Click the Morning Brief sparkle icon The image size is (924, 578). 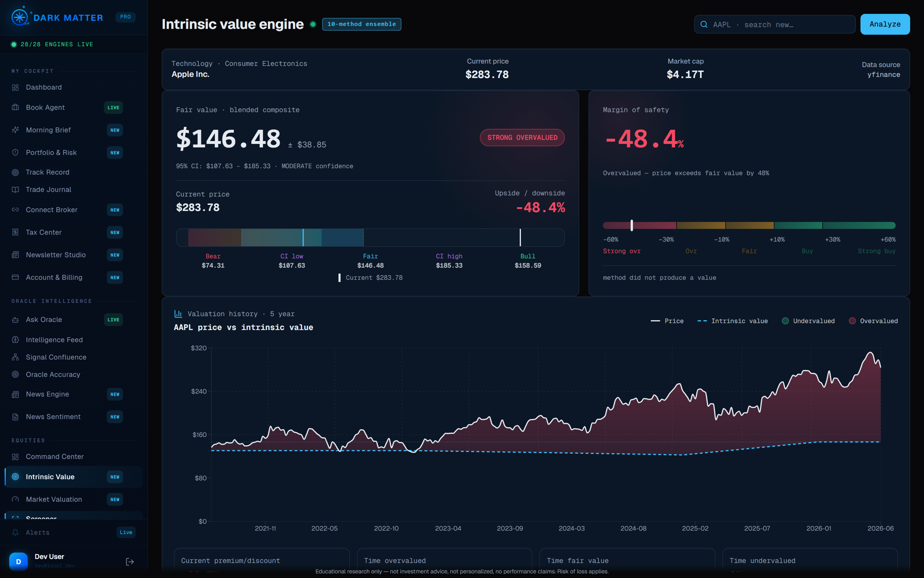pyautogui.click(x=15, y=130)
